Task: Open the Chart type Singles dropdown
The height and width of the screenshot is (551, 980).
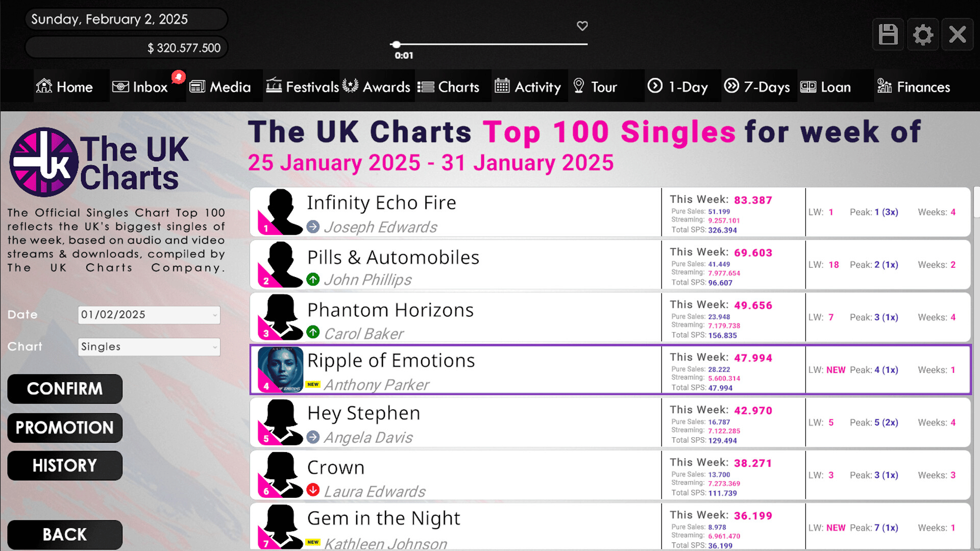Action: point(149,347)
